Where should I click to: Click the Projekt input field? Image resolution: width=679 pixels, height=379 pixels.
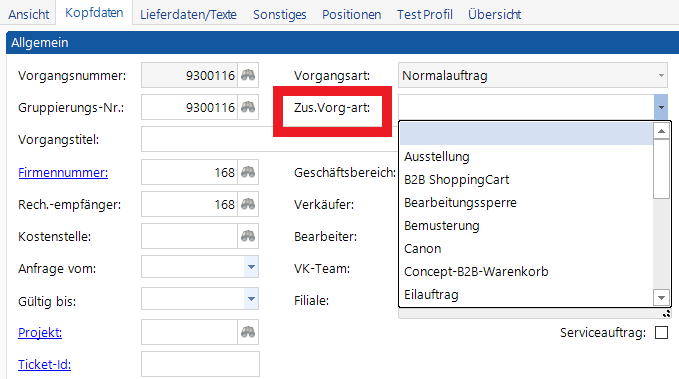click(x=189, y=333)
